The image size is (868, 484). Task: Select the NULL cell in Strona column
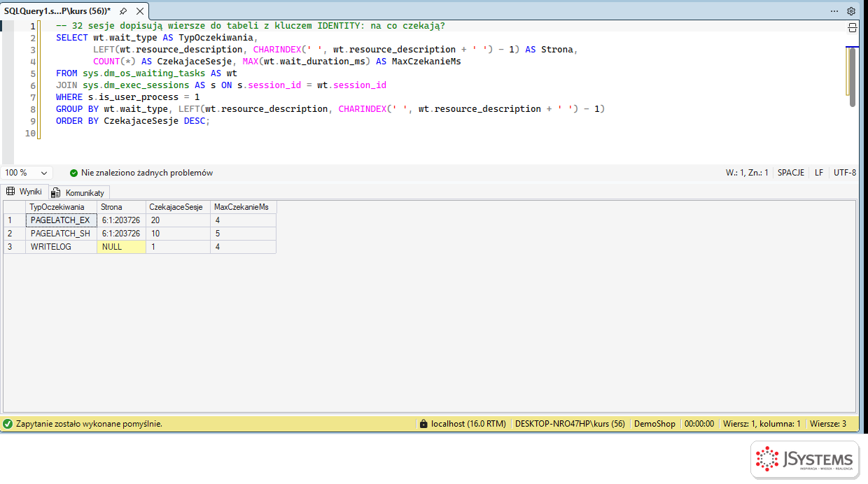click(x=121, y=247)
